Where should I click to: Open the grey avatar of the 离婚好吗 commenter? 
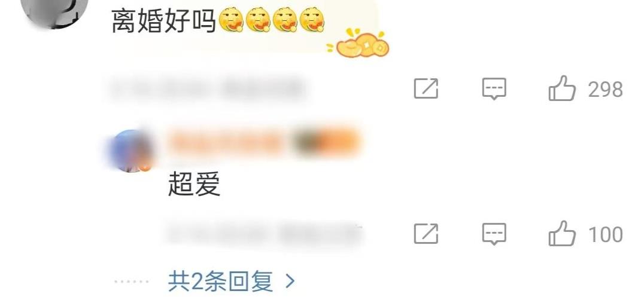55,13
